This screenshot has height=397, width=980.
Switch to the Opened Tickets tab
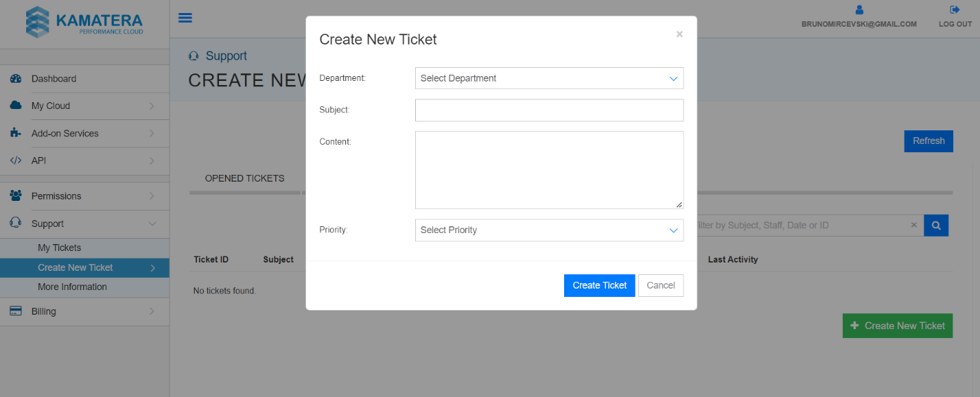pyautogui.click(x=244, y=178)
